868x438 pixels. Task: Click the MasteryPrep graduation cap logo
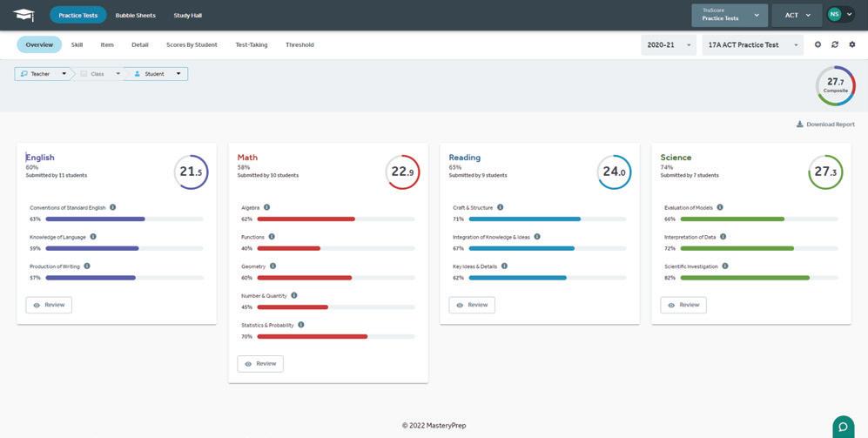click(24, 15)
